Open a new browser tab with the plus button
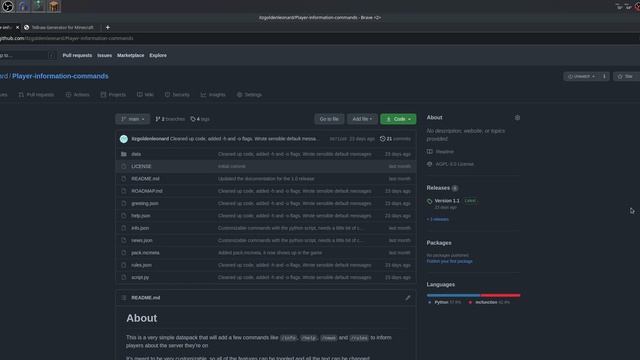Screen dimensions: 640x360 [x=108, y=27]
